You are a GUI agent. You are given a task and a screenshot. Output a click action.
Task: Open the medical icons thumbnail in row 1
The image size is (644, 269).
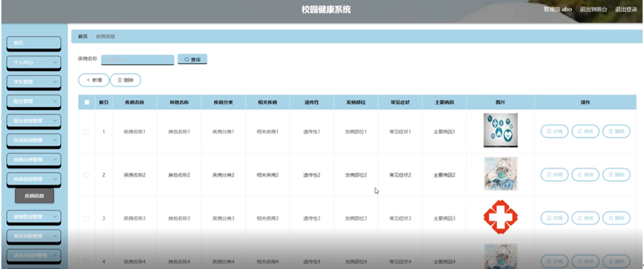tap(501, 130)
